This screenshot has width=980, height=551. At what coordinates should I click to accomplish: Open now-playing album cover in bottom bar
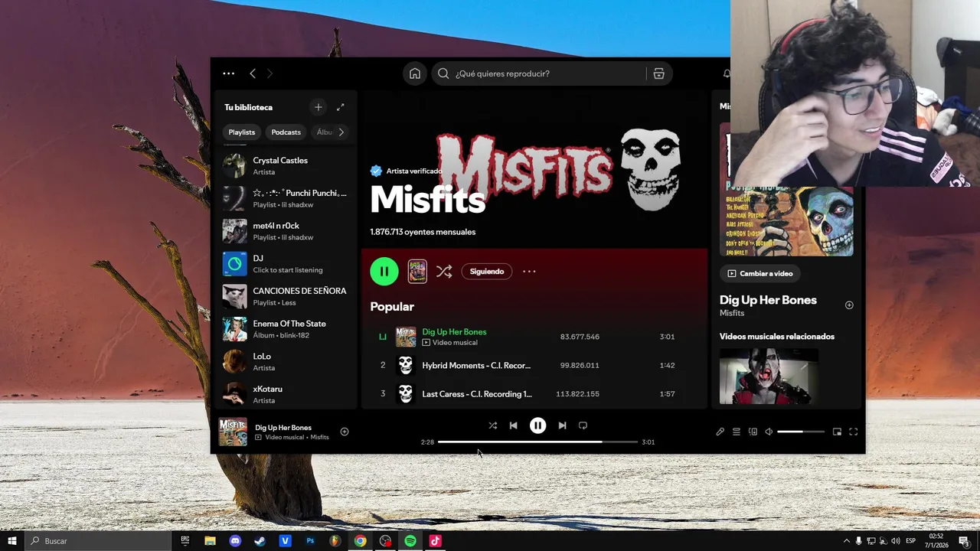point(233,432)
